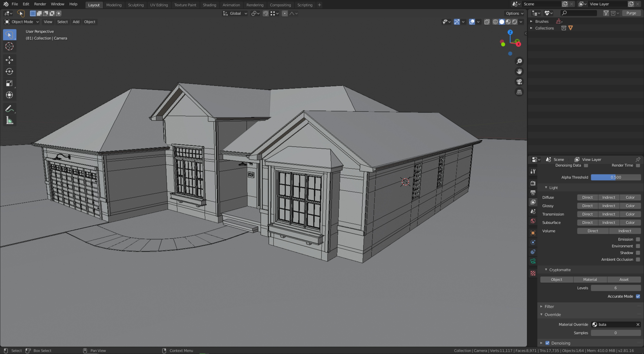The width and height of the screenshot is (644, 354).
Task: Click the Pan view hand icon
Action: coord(519,71)
